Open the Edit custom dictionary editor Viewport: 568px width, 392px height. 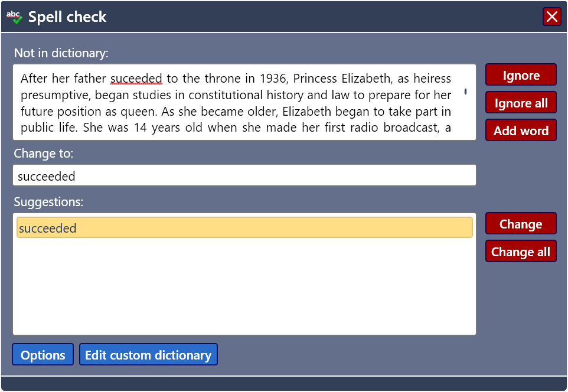pyautogui.click(x=148, y=354)
